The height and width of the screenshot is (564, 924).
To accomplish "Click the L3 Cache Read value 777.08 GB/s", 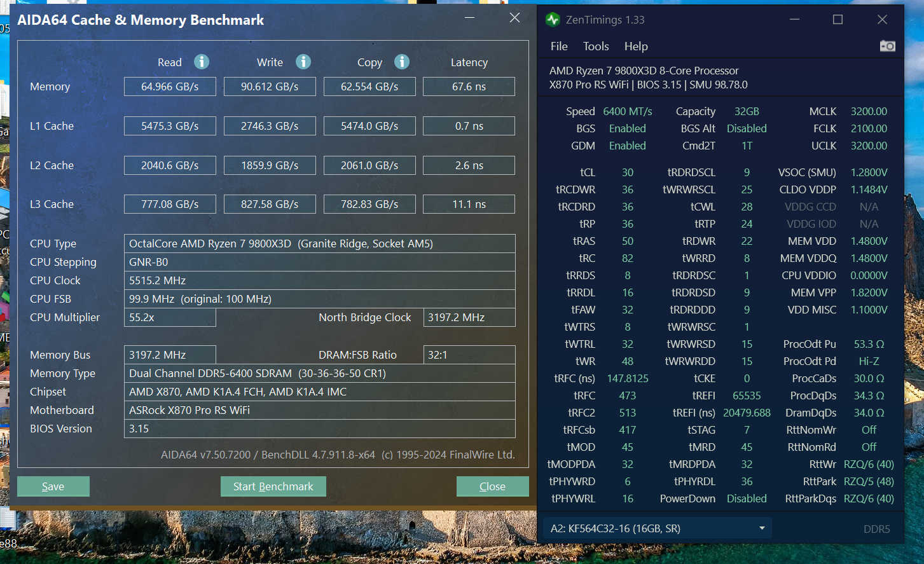I will [170, 204].
